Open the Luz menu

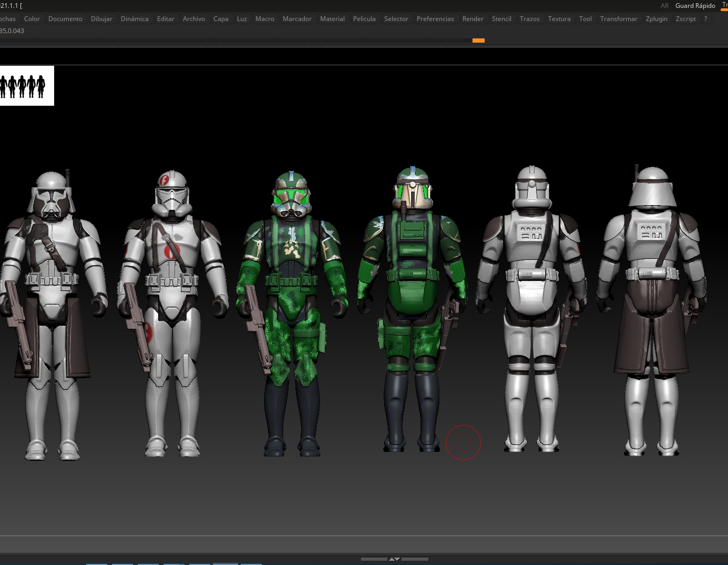tap(241, 18)
